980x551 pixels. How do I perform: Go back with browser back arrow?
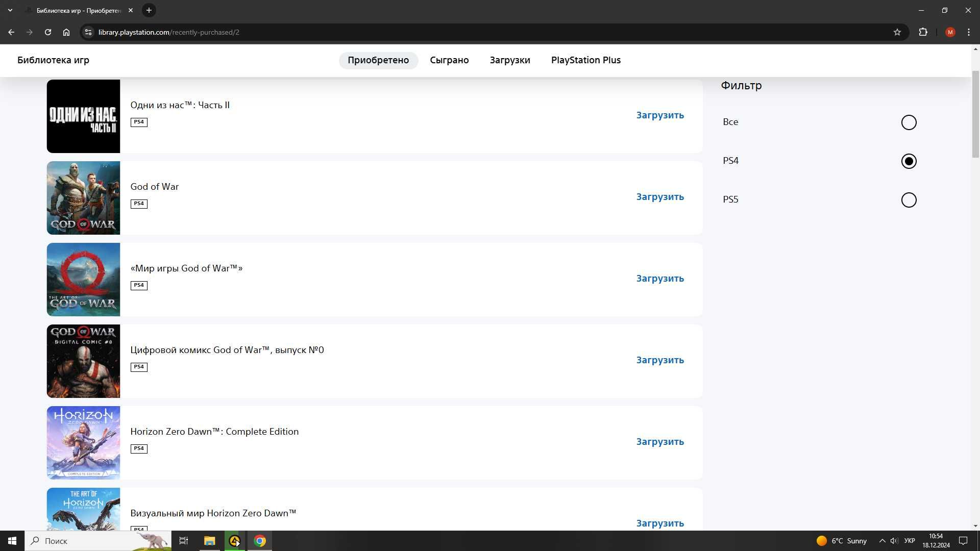[x=11, y=32]
